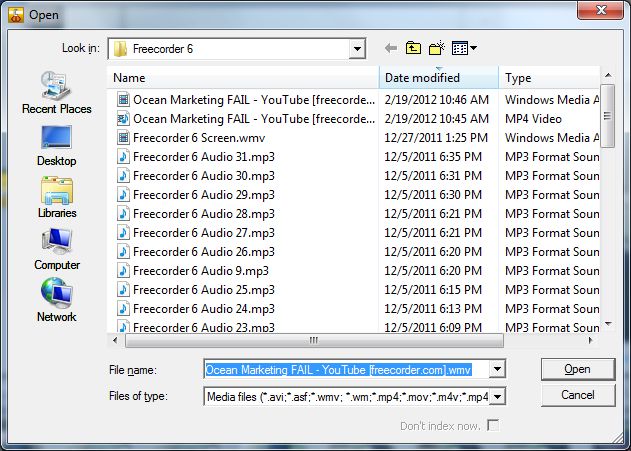Sort by the Name column header
631x451 pixels.
tap(243, 78)
